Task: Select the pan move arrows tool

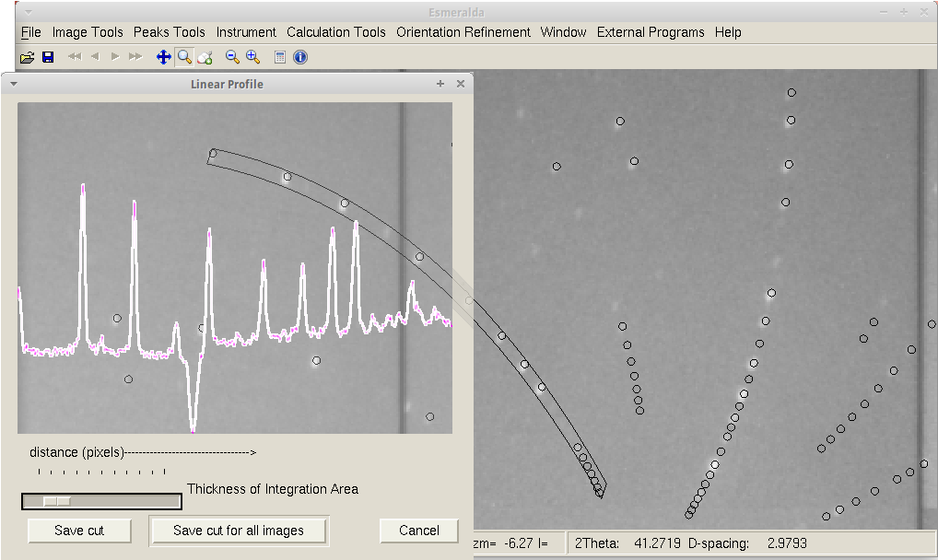Action: click(x=164, y=57)
